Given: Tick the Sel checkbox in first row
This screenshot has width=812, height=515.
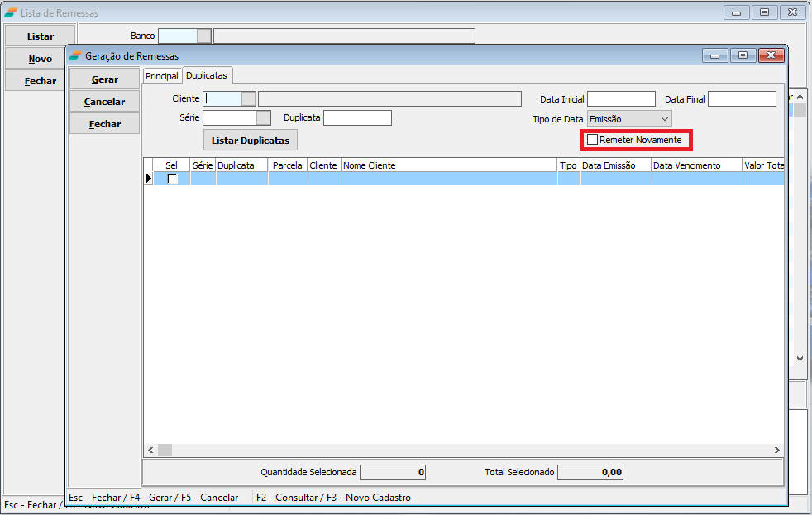Looking at the screenshot, I should [172, 179].
